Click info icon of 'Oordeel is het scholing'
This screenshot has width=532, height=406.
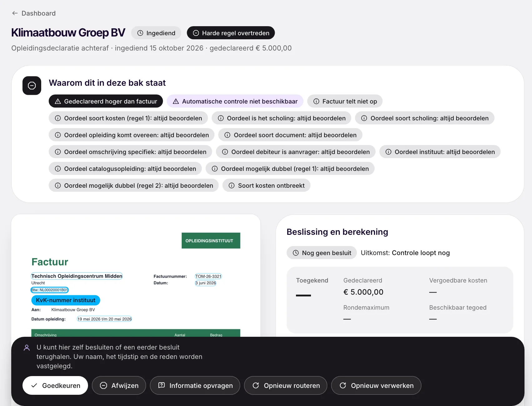coord(221,118)
